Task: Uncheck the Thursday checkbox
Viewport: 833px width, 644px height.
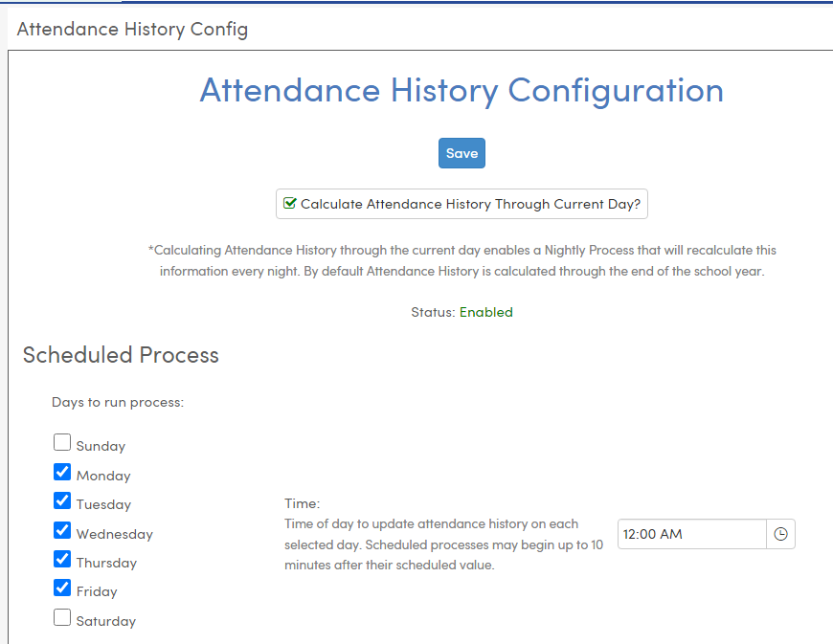Action: 62,558
